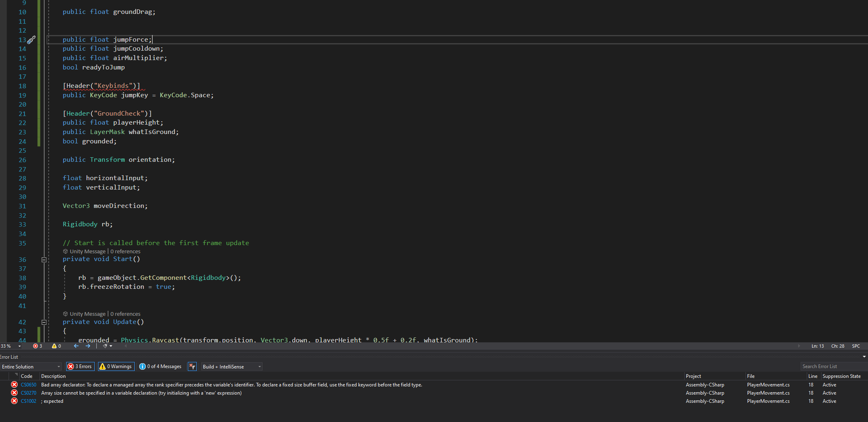868x422 pixels.
Task: Navigate backward with the left arrow
Action: 76,346
